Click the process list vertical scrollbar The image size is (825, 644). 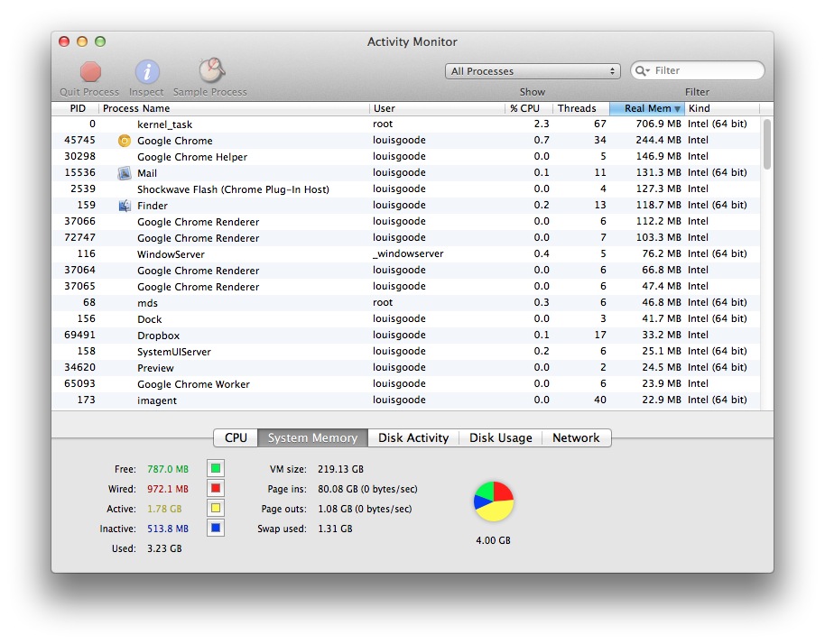click(767, 144)
